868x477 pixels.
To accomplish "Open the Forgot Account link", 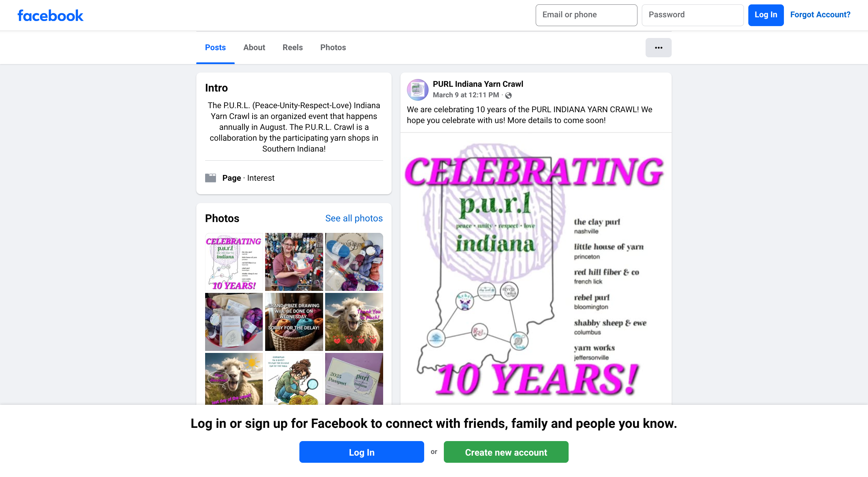I will 820,15.
